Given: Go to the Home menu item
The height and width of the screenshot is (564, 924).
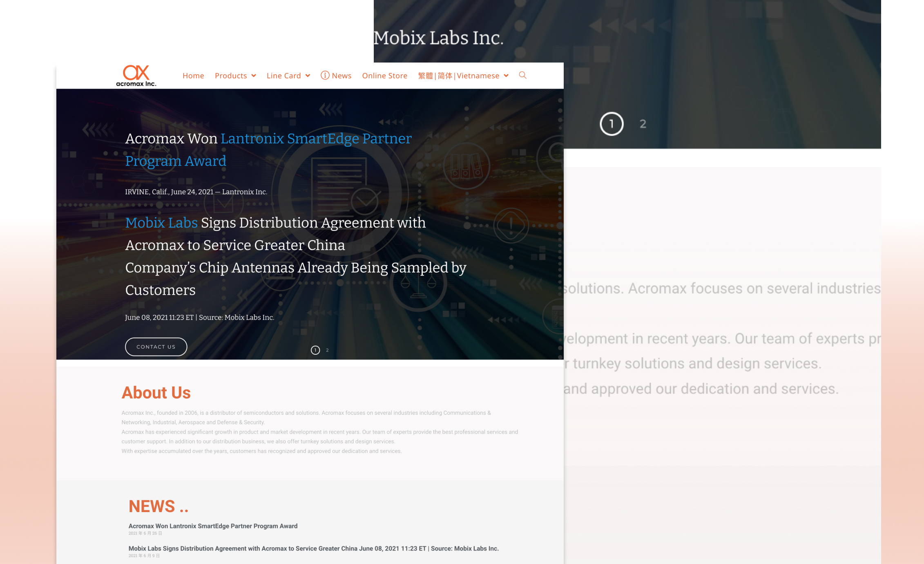Looking at the screenshot, I should tap(193, 76).
